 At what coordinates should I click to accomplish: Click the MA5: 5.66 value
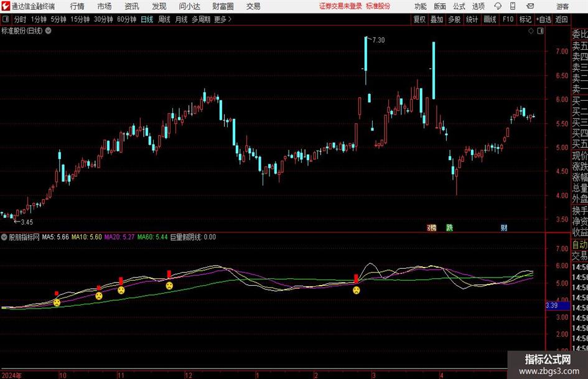pyautogui.click(x=55, y=237)
